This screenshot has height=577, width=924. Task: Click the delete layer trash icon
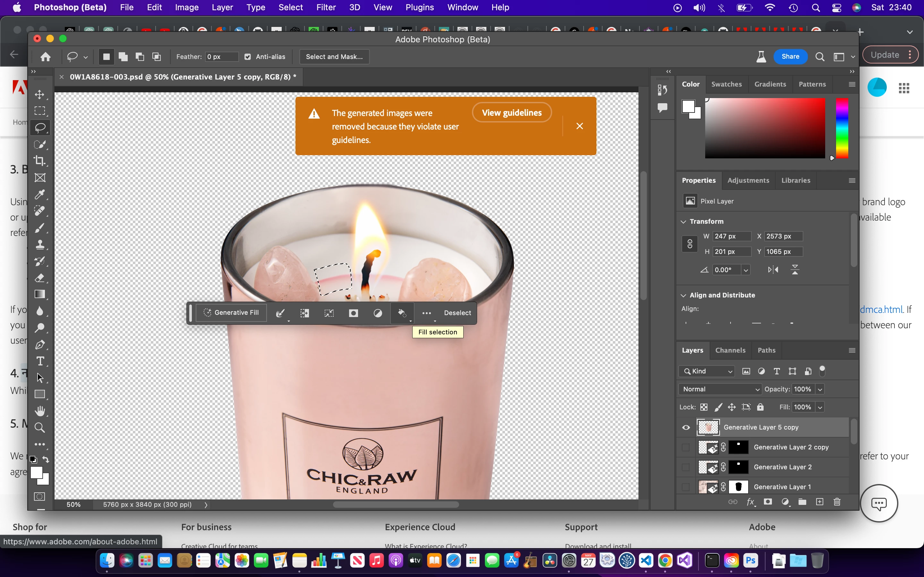837,502
